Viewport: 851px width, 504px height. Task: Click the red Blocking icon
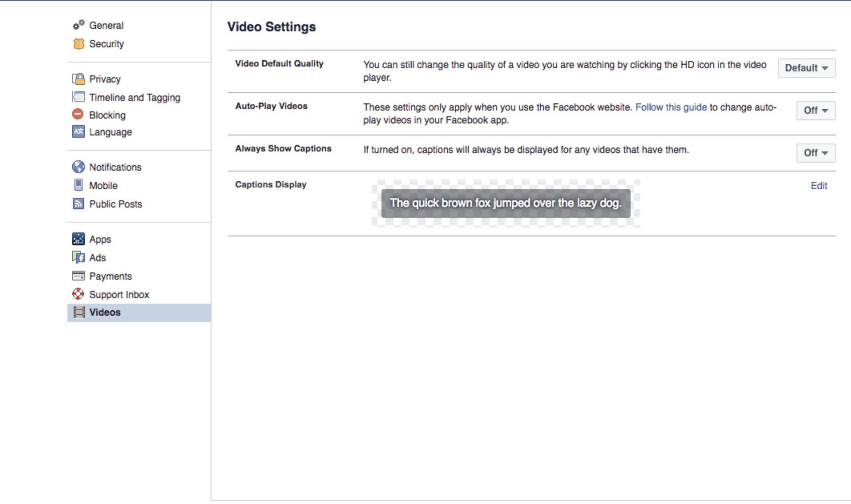pos(78,114)
